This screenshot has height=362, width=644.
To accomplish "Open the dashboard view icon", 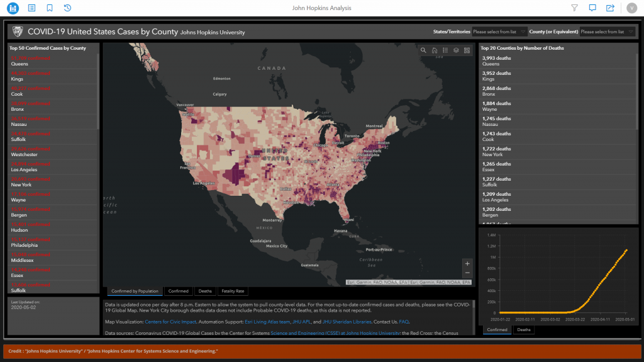I will click(13, 8).
